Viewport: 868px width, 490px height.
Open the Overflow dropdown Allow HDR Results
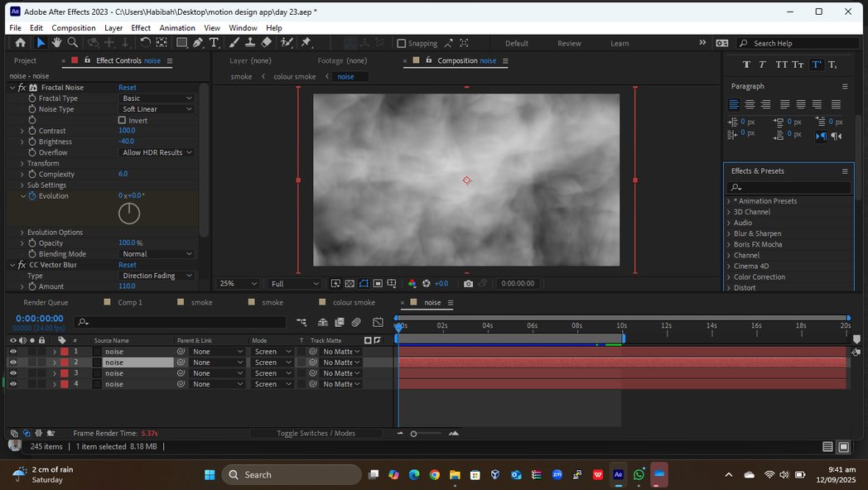tap(157, 152)
